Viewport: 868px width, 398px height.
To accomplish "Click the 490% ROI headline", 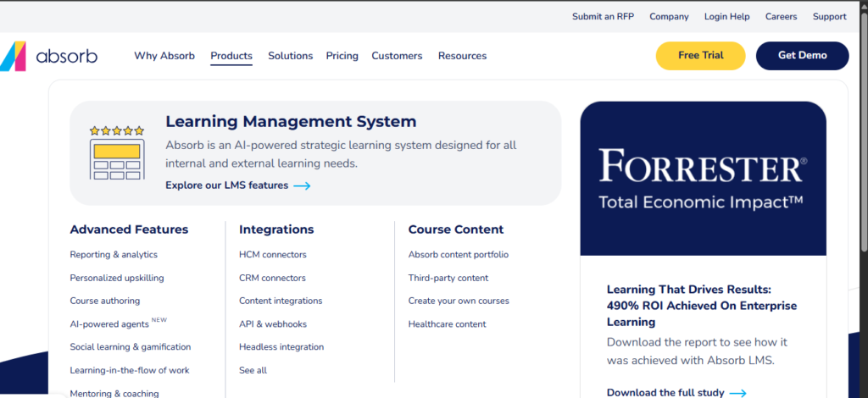I will (702, 306).
